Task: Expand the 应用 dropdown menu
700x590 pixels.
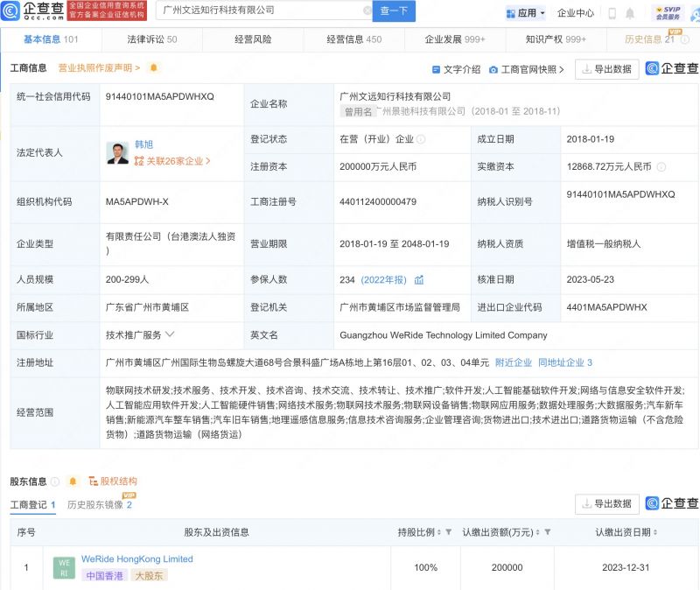Action: coord(542,13)
